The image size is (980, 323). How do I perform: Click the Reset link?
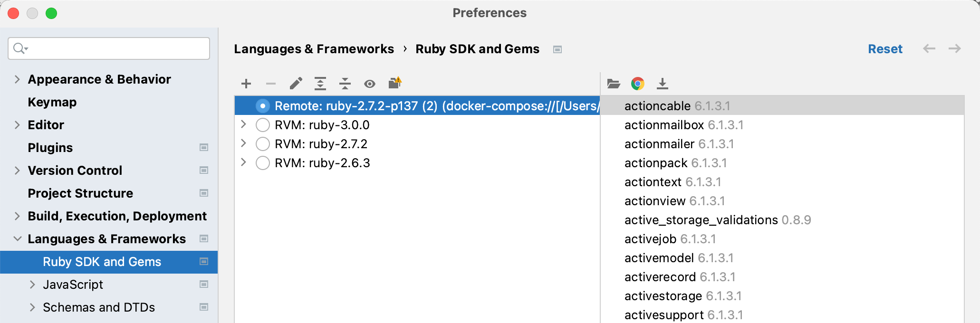(885, 48)
